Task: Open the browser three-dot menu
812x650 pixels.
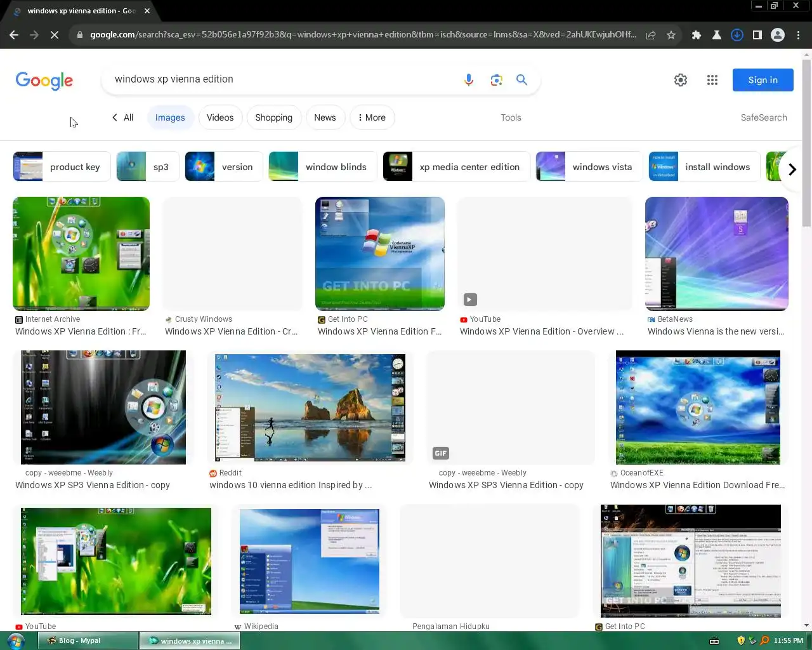Action: pyautogui.click(x=799, y=35)
